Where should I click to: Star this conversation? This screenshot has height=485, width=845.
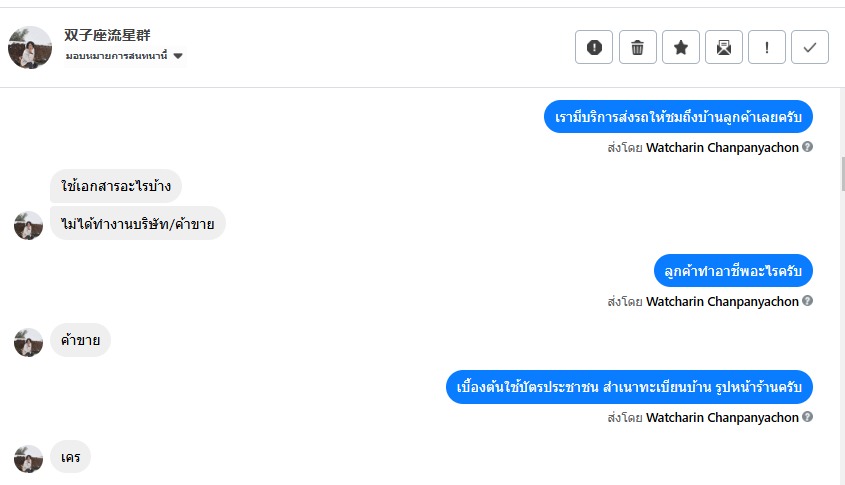pos(681,47)
